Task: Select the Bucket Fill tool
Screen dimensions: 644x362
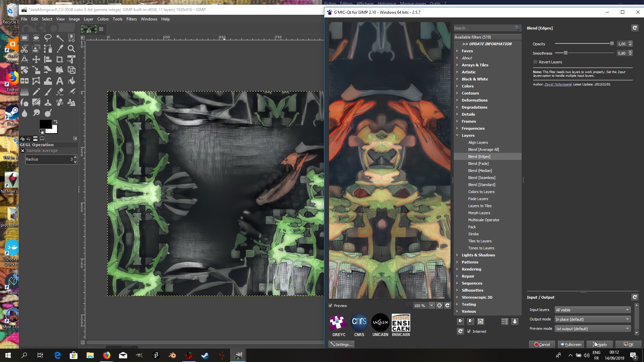Action: (71, 81)
